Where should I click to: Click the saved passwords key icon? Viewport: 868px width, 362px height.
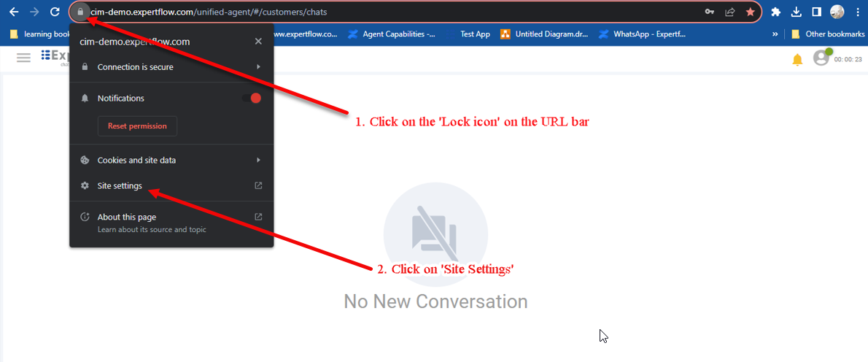click(x=710, y=12)
